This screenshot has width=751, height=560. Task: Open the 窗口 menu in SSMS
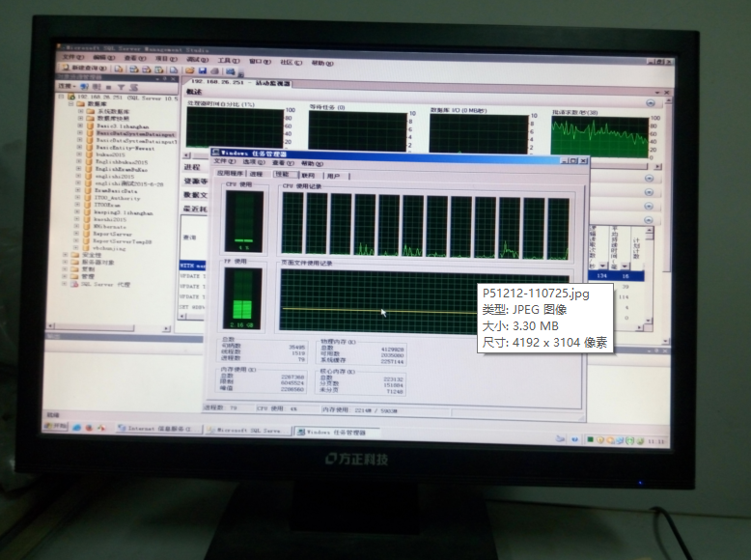click(x=260, y=62)
